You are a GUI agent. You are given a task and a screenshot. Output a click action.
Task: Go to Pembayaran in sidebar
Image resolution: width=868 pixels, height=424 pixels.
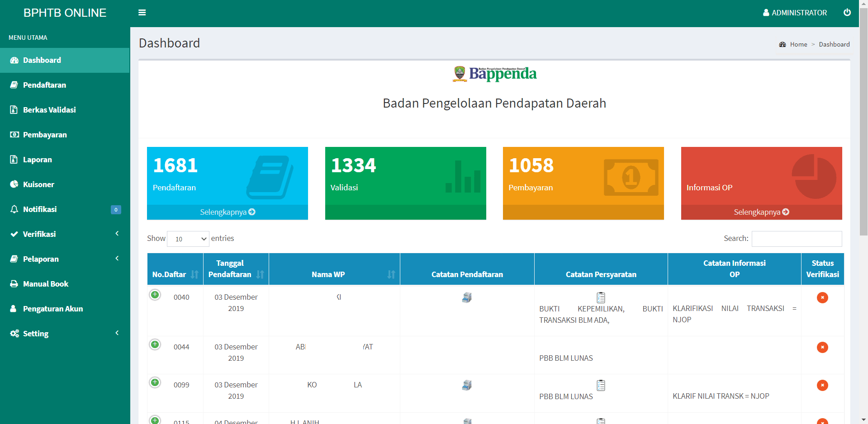click(x=65, y=135)
